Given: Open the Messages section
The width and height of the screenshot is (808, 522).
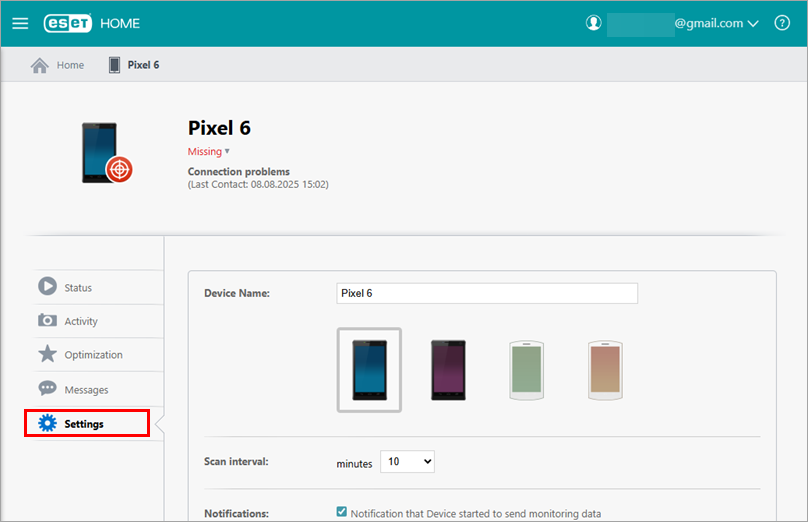Looking at the screenshot, I should [85, 389].
